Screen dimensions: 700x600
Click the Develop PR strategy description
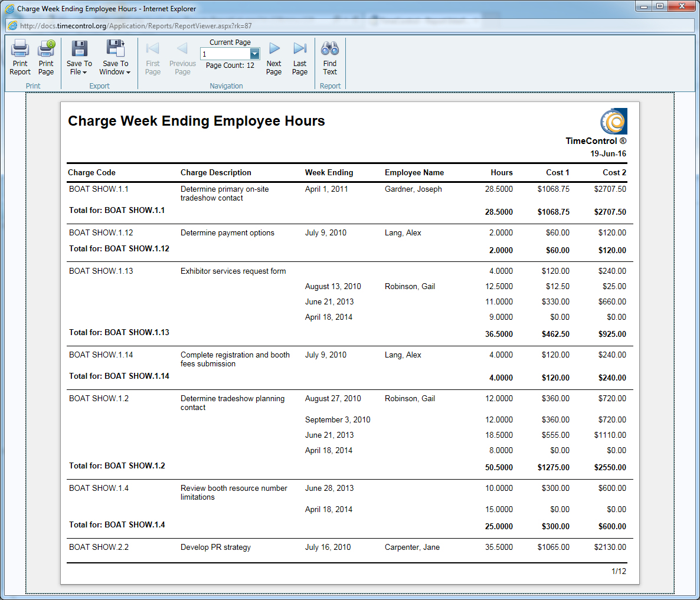pyautogui.click(x=215, y=547)
